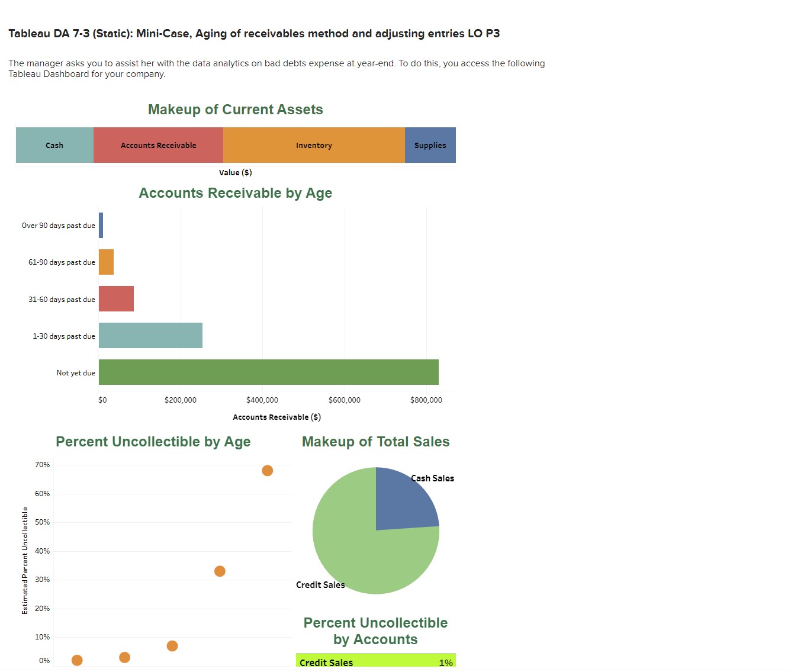
Task: Click the Accounts Receivable by Age chart title
Action: coord(236,193)
